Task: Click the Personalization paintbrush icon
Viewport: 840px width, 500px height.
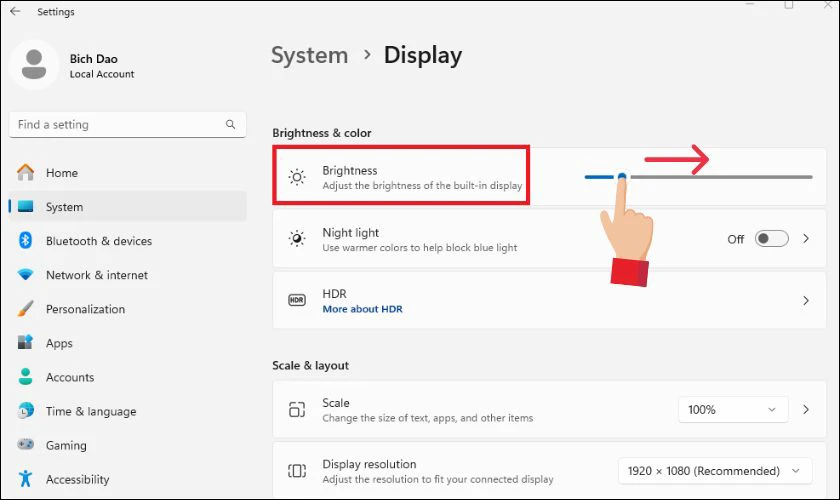Action: point(25,309)
